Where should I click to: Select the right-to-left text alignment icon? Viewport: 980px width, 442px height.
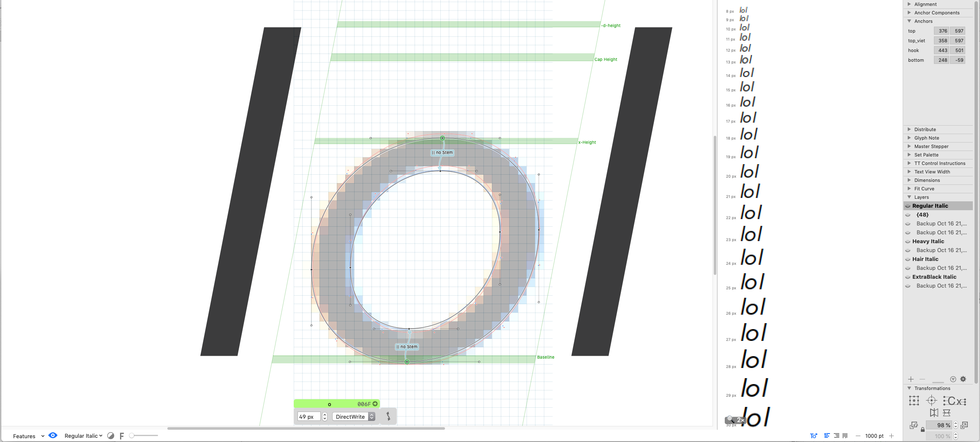[836, 436]
